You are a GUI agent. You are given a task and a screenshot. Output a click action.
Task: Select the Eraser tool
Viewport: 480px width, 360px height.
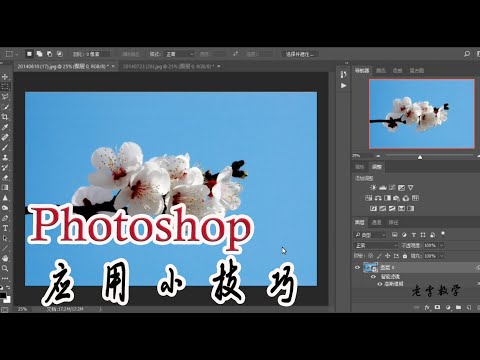click(5, 178)
